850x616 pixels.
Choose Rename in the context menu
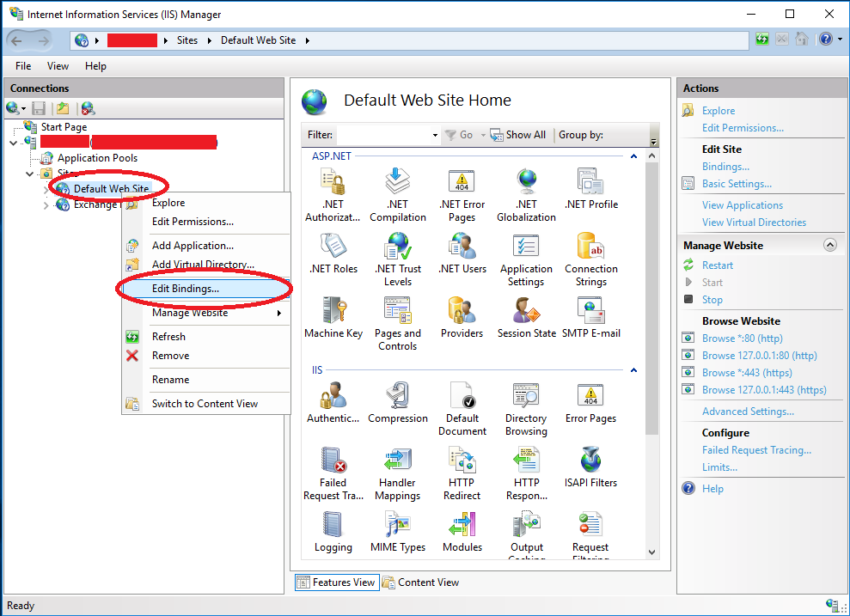(206, 380)
